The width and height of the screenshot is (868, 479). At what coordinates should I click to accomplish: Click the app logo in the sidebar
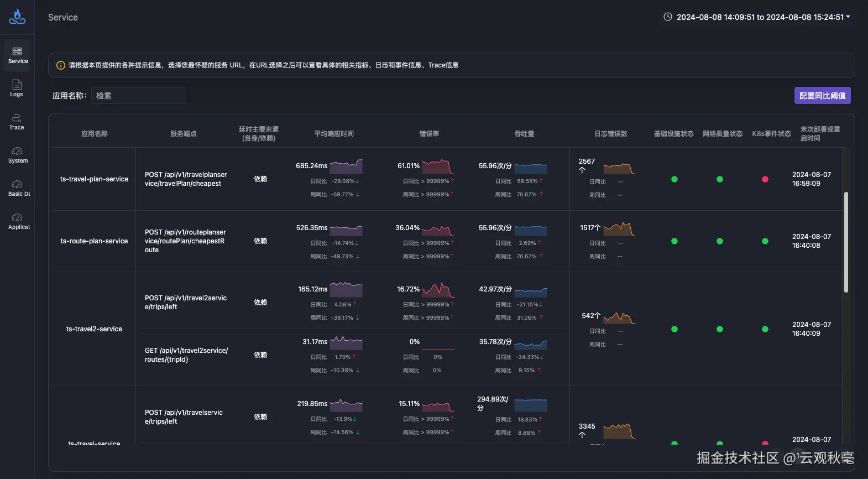pos(17,17)
